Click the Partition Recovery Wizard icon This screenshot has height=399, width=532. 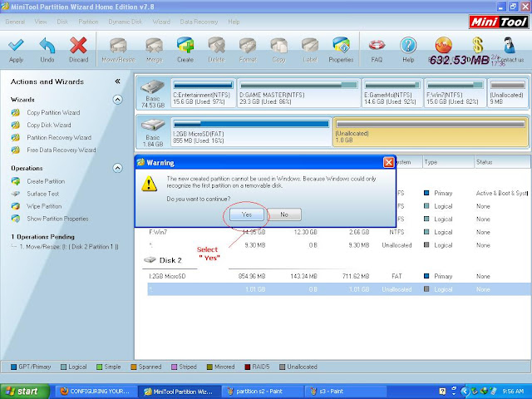click(x=16, y=138)
